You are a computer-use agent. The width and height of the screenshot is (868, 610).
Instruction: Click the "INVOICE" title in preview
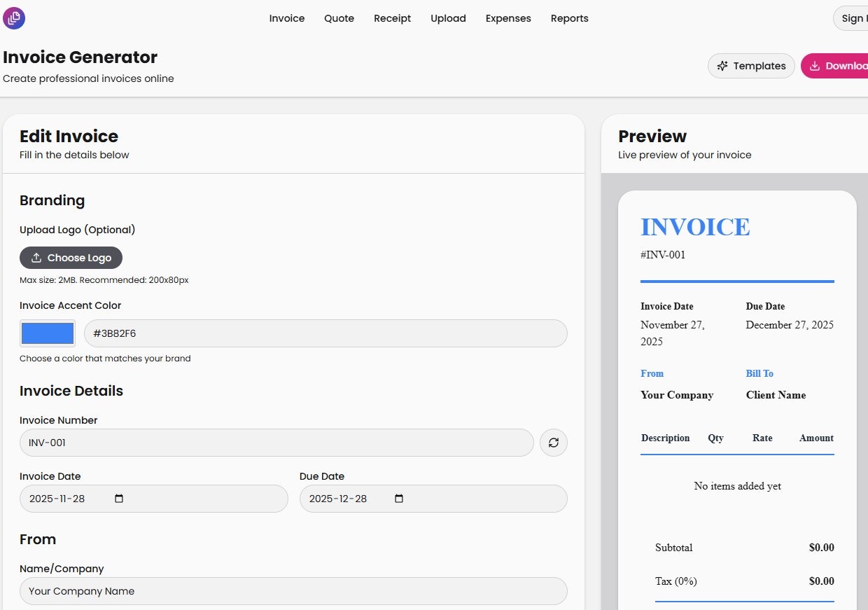point(695,227)
